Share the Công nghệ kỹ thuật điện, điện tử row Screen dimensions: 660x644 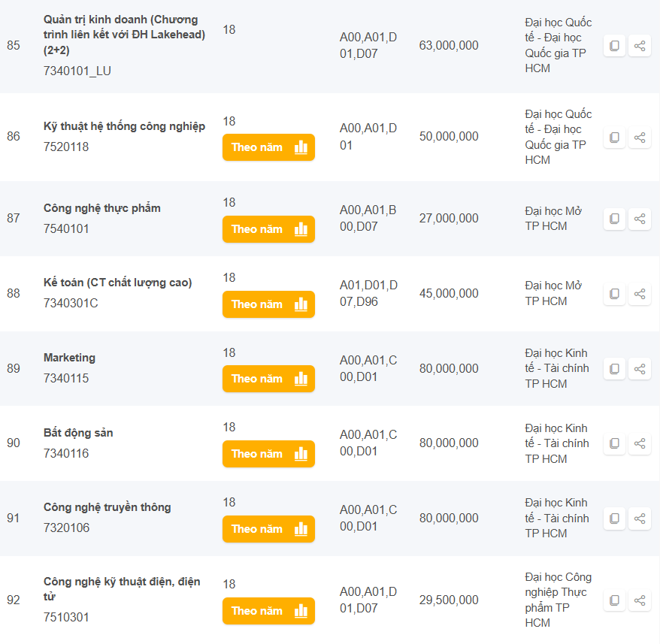[x=640, y=600]
